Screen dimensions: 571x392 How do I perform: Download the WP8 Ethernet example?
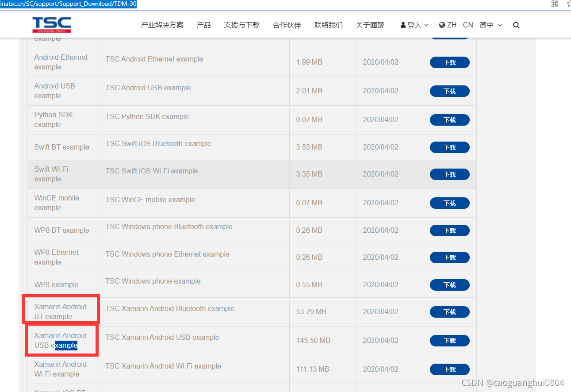coord(450,257)
